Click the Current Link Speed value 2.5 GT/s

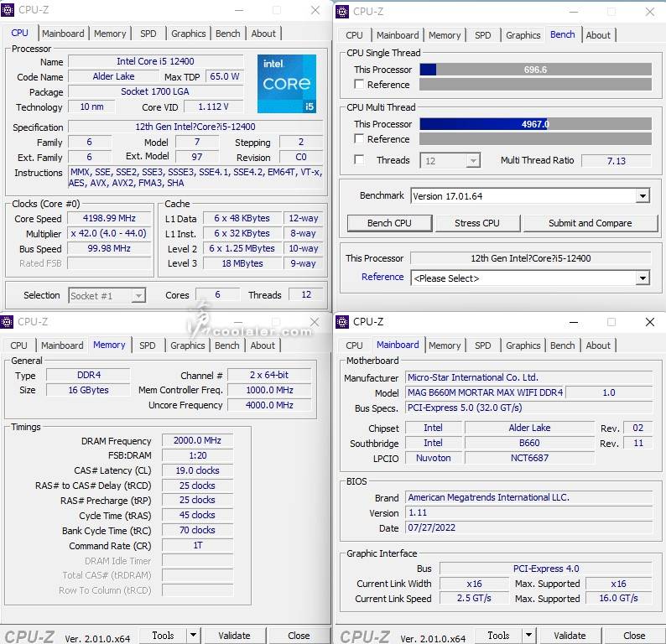tap(474, 598)
